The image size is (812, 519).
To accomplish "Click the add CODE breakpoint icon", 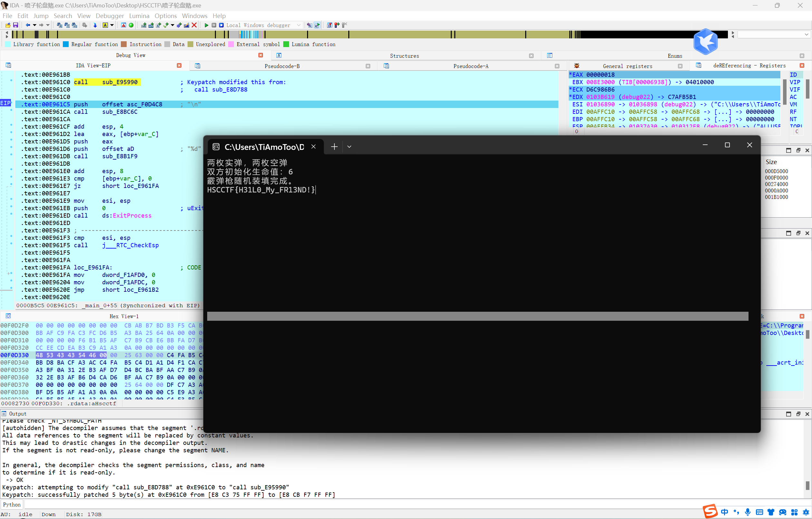I will 144,25.
